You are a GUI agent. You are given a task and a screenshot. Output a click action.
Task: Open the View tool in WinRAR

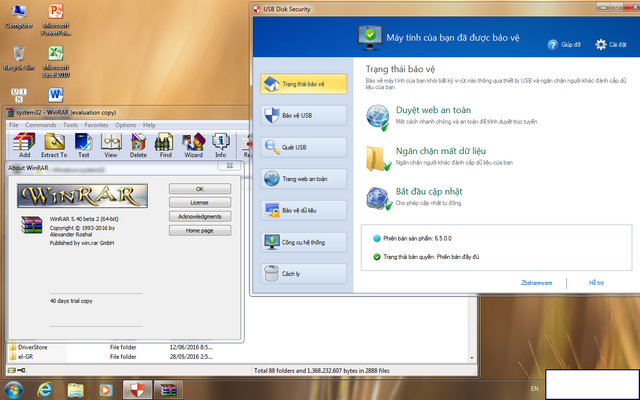pyautogui.click(x=111, y=145)
